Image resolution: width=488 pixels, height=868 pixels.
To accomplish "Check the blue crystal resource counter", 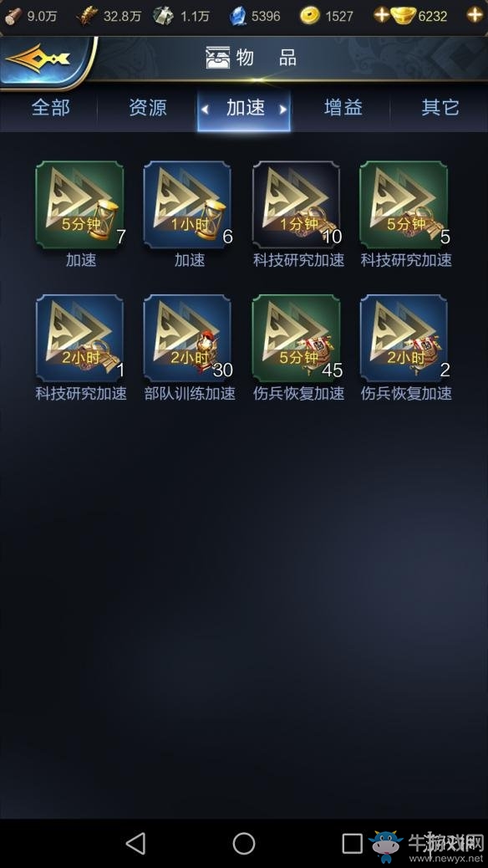I will pyautogui.click(x=255, y=16).
